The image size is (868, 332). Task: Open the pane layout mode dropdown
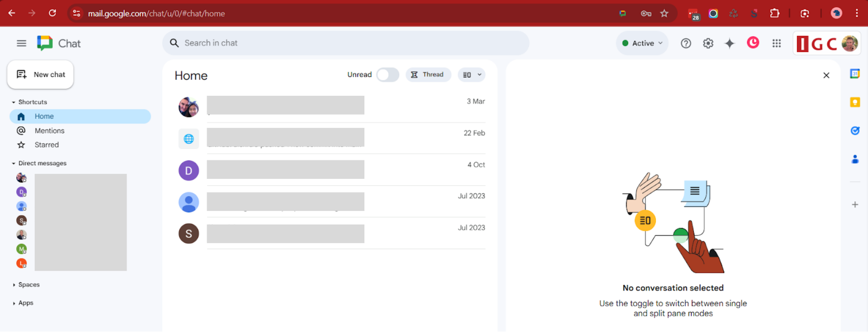(472, 75)
